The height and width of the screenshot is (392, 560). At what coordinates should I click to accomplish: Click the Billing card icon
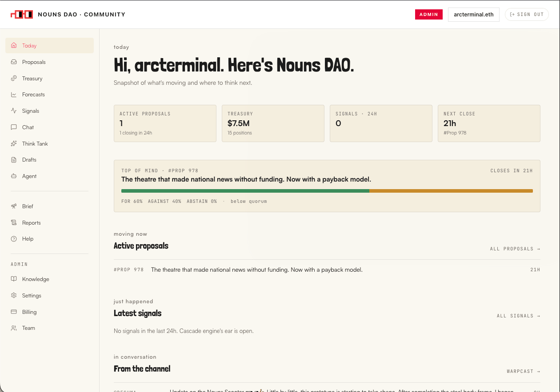coord(14,312)
